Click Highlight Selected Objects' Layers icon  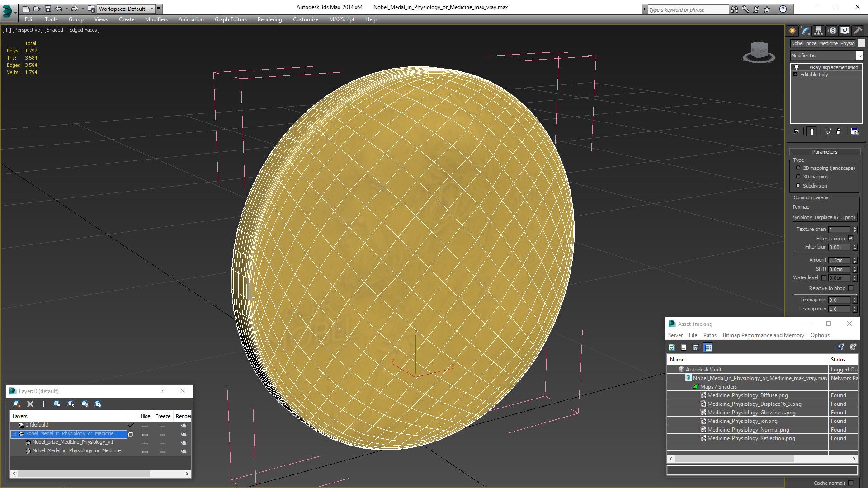pos(71,404)
